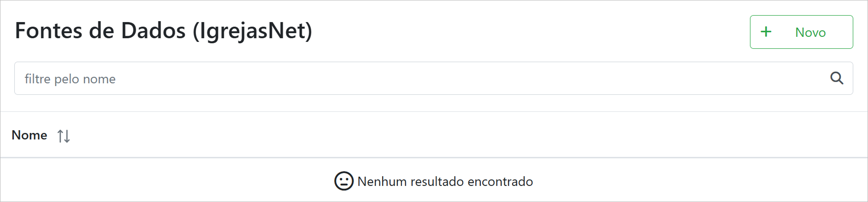
Task: Select the Nome column header
Action: tap(30, 135)
